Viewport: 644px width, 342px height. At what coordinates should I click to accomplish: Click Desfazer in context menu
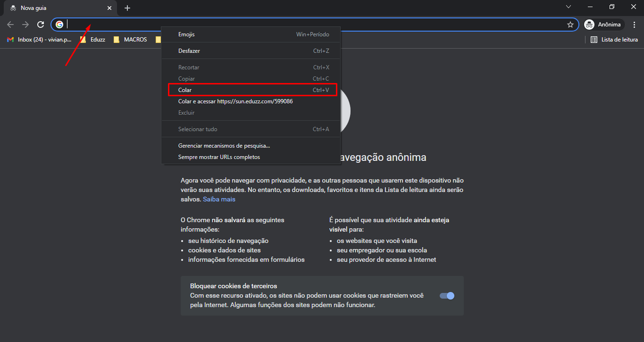[189, 51]
